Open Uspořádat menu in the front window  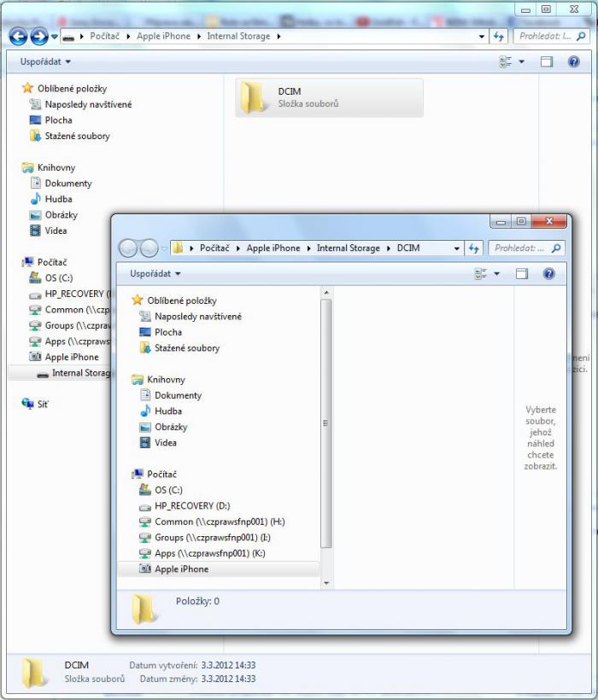click(x=155, y=274)
